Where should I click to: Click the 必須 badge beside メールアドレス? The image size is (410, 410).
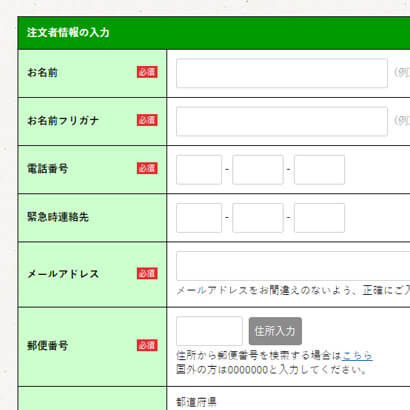(147, 274)
